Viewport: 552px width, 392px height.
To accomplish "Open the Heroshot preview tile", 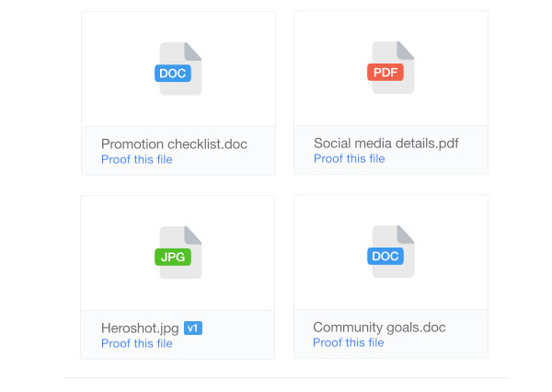I will 178,253.
